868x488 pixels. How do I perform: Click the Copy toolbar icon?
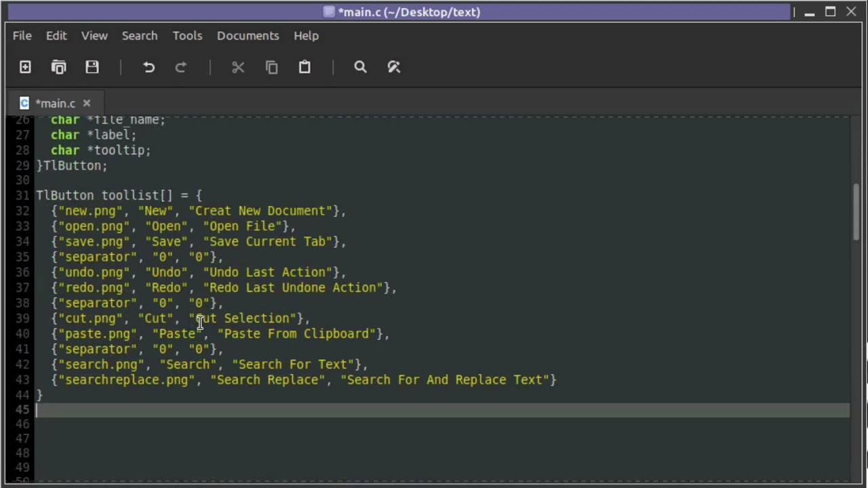coord(271,67)
